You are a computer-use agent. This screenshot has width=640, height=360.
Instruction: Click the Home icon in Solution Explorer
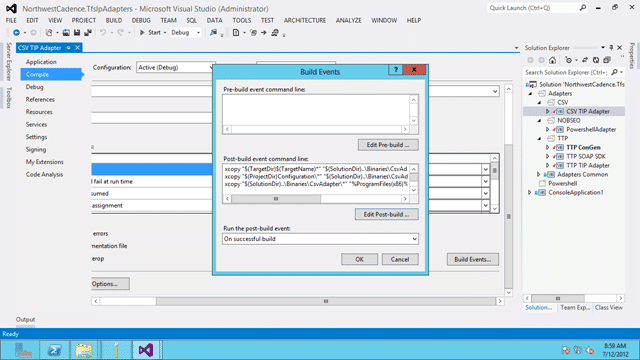tap(552, 60)
